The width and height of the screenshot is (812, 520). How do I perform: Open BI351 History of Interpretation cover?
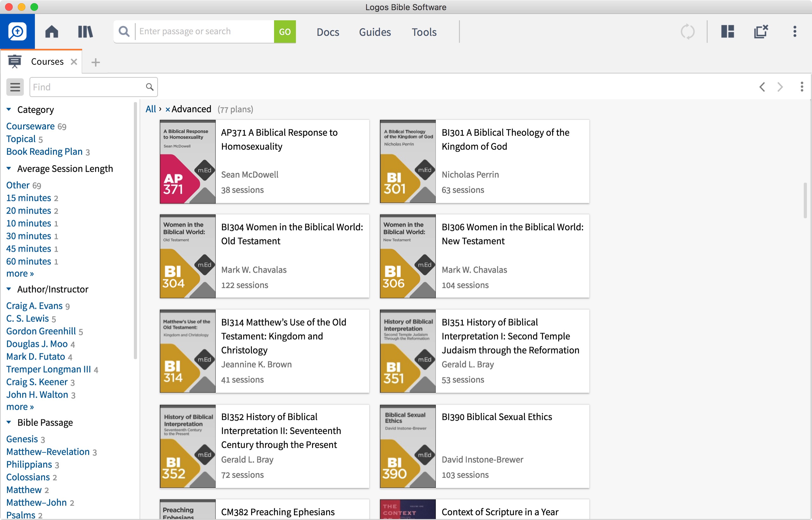coord(408,351)
